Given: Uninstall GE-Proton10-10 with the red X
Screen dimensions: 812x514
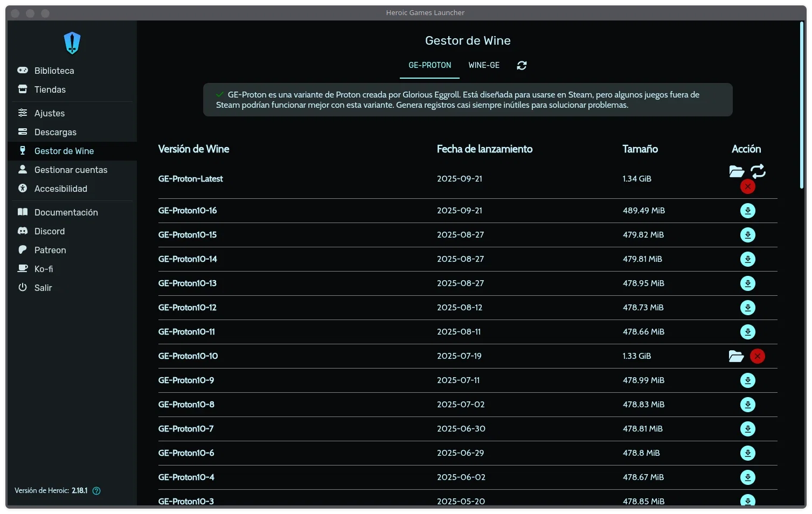Looking at the screenshot, I should (x=758, y=356).
